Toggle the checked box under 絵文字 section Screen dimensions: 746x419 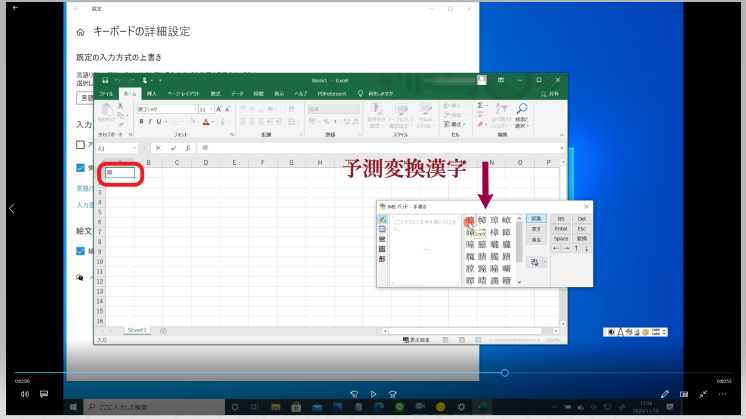coord(81,250)
